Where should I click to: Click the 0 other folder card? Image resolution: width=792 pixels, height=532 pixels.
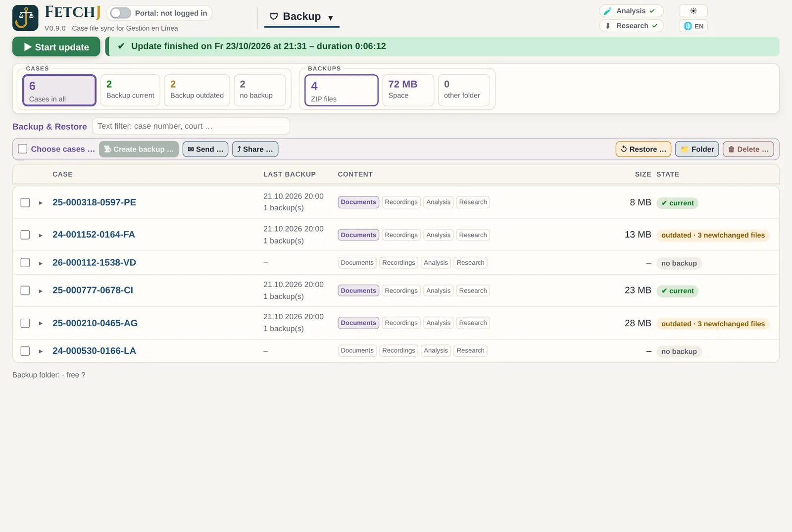pyautogui.click(x=464, y=90)
